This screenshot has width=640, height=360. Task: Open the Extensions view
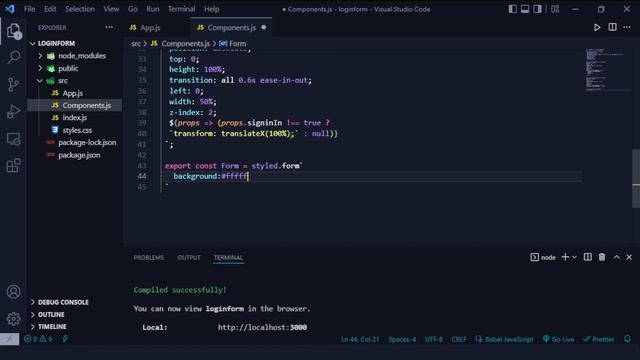click(x=13, y=166)
